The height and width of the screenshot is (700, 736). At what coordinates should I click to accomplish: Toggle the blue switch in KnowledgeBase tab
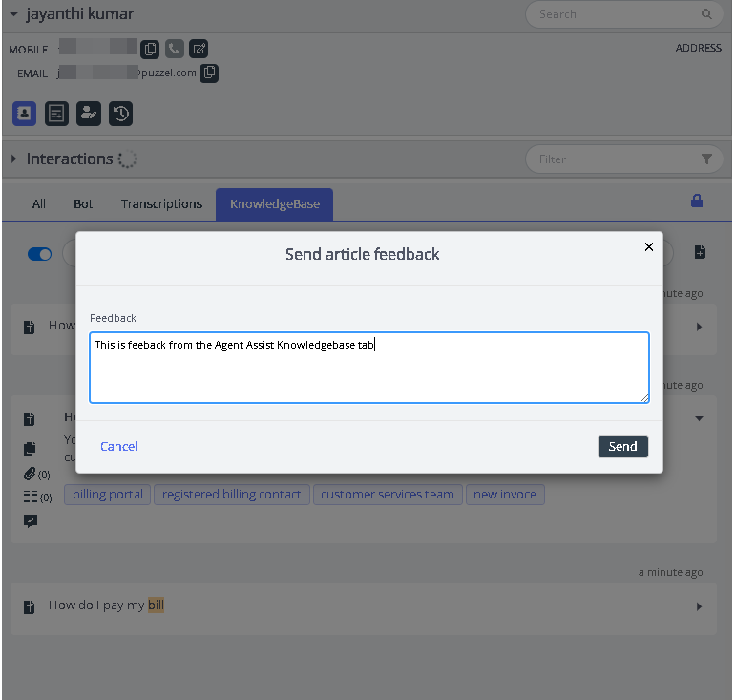39,254
